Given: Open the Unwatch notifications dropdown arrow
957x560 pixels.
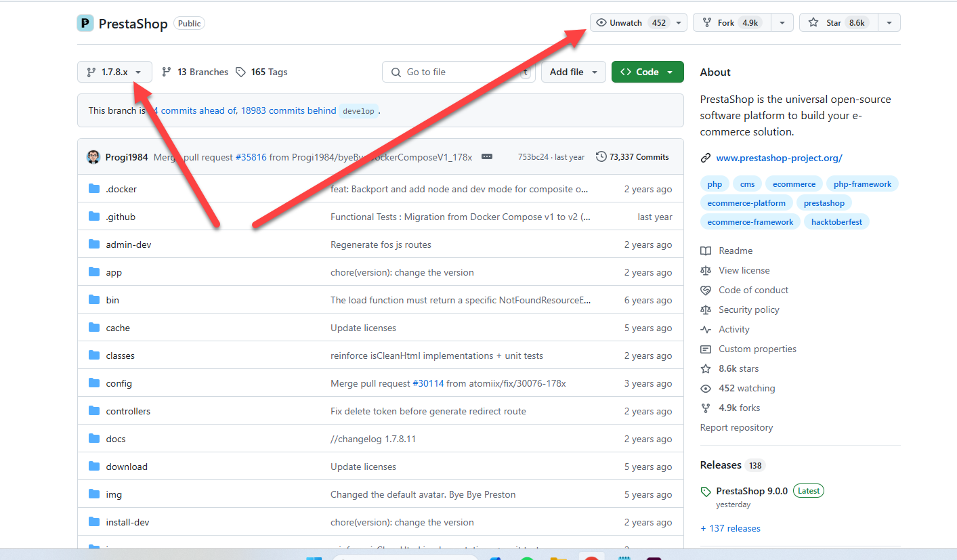Looking at the screenshot, I should (x=679, y=23).
